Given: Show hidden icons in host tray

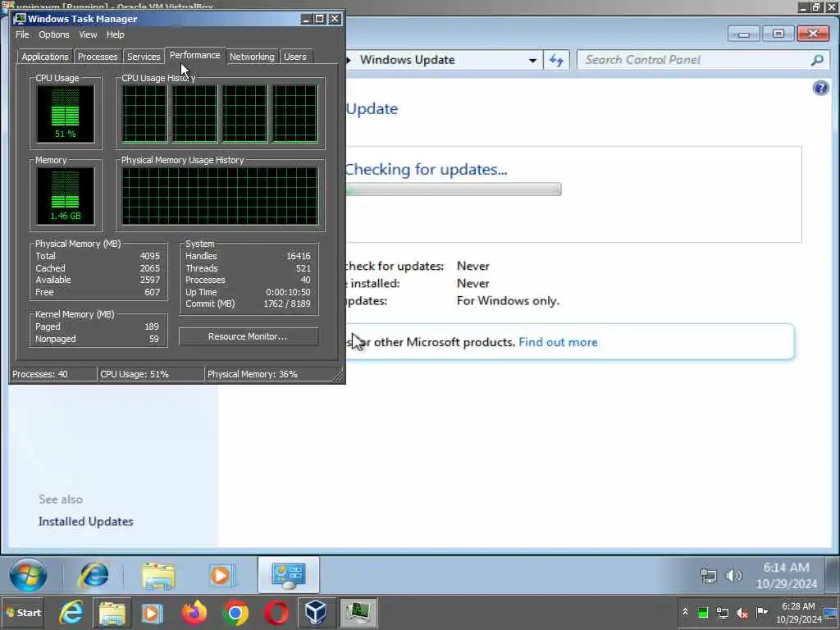Looking at the screenshot, I should click(685, 612).
